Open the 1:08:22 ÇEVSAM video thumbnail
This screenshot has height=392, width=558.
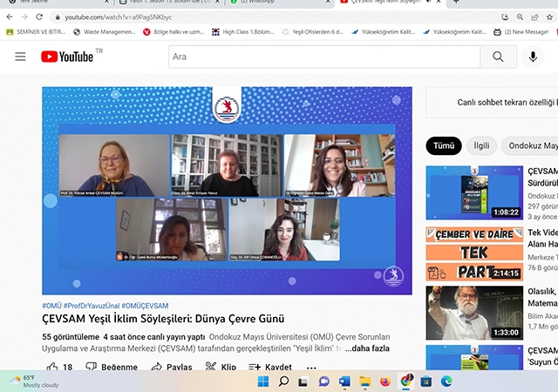tap(474, 193)
